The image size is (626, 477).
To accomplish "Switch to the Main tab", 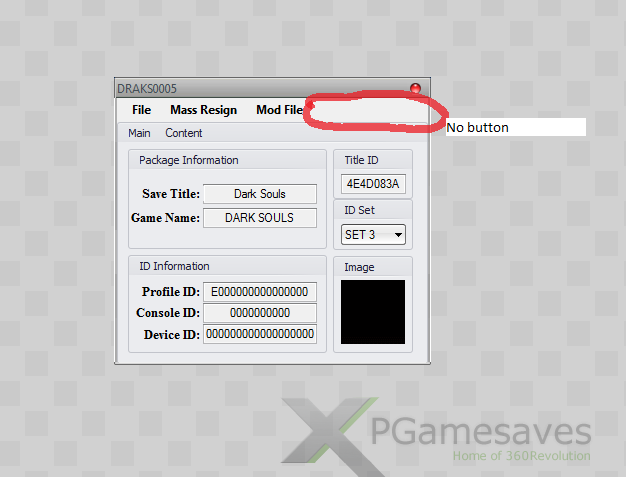I will 139,133.
